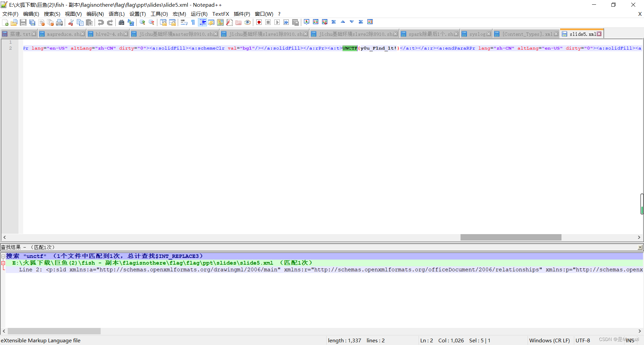Image resolution: width=644 pixels, height=345 pixels.
Task: Close the find results panel
Action: click(x=640, y=247)
